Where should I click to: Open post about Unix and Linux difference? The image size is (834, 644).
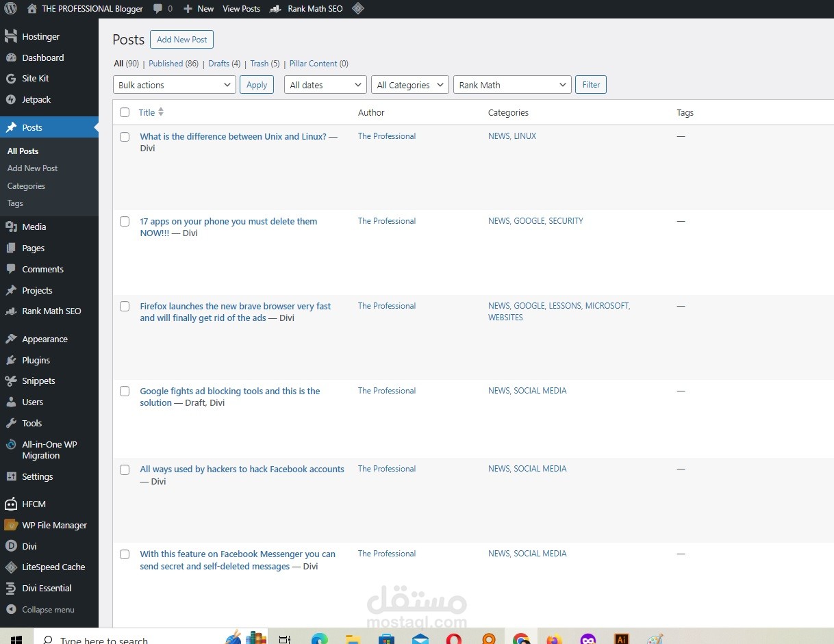(233, 137)
